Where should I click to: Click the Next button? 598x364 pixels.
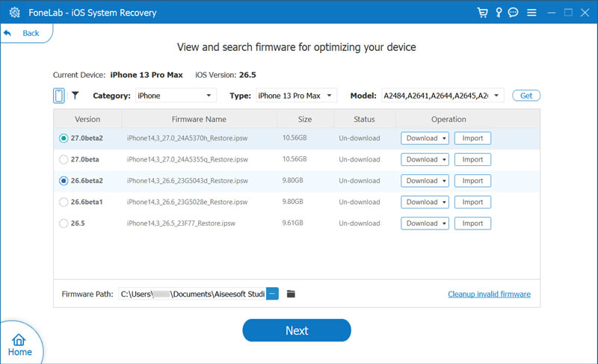pos(297,330)
